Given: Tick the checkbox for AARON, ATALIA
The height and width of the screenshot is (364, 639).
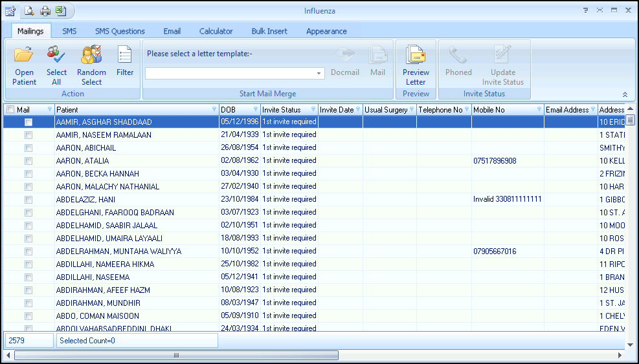Looking at the screenshot, I should [28, 161].
